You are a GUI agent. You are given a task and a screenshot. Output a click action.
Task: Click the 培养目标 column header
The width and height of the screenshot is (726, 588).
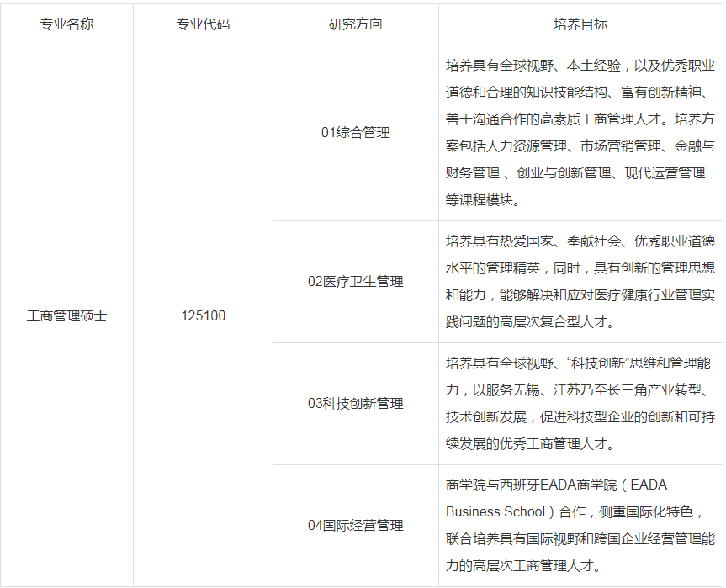tap(579, 25)
